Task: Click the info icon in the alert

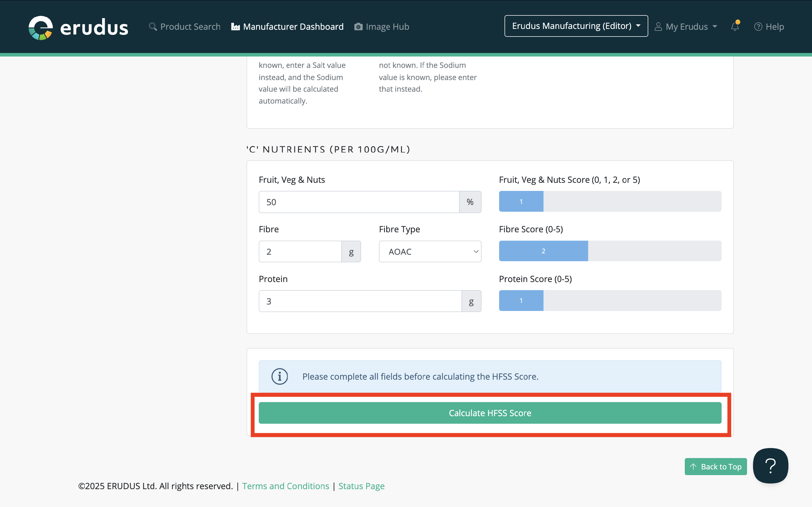Action: 280,376
